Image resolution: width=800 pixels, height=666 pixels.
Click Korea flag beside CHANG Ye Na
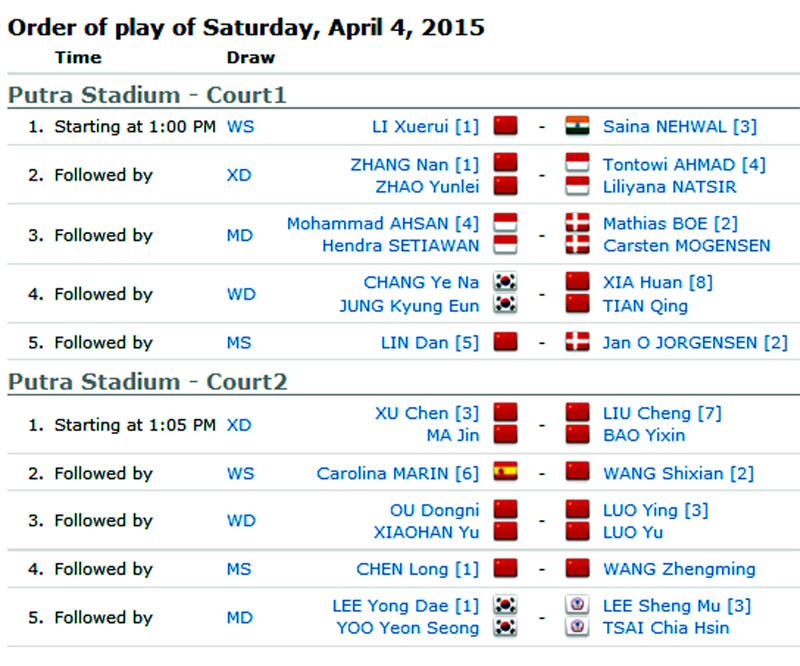(506, 282)
